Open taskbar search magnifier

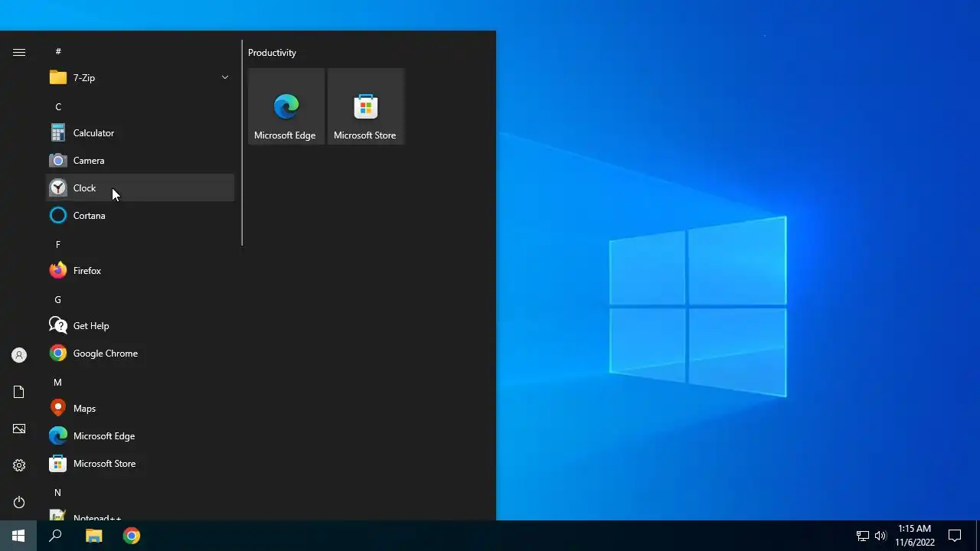[x=55, y=536]
